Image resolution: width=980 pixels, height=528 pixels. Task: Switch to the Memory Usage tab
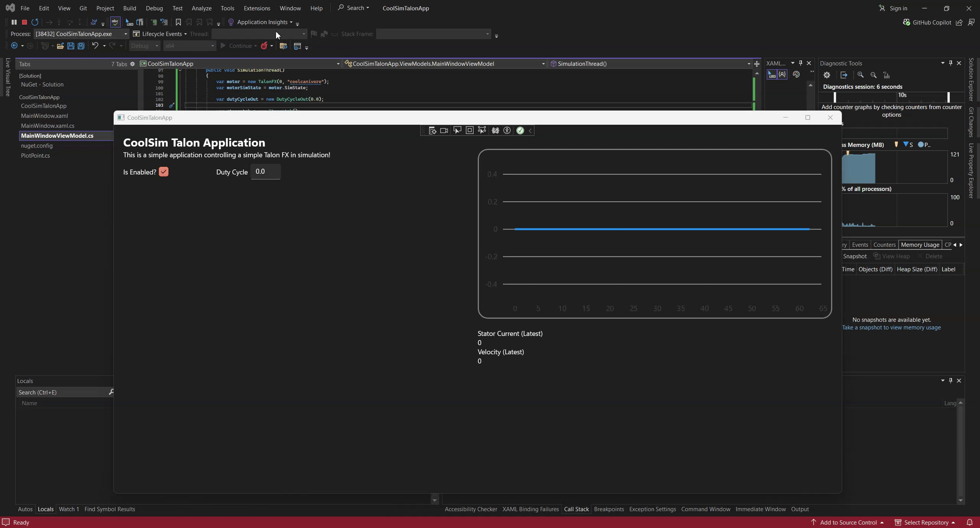pyautogui.click(x=920, y=245)
